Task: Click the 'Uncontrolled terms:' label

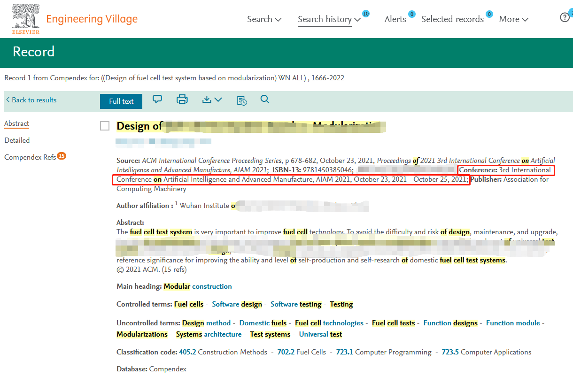Action: [x=148, y=323]
